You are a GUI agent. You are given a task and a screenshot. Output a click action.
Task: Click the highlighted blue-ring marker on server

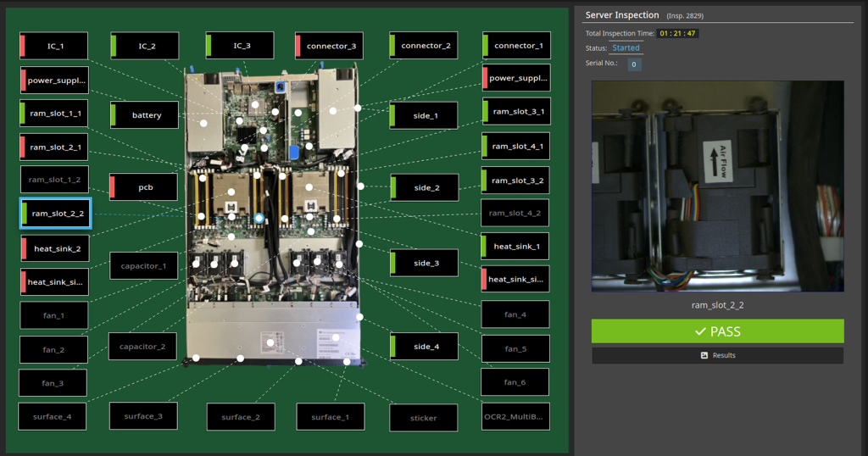(259, 218)
